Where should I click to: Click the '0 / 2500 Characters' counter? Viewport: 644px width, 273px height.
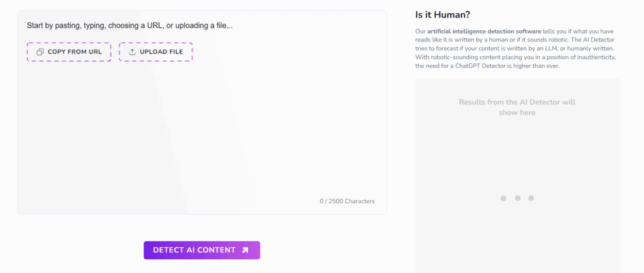347,201
